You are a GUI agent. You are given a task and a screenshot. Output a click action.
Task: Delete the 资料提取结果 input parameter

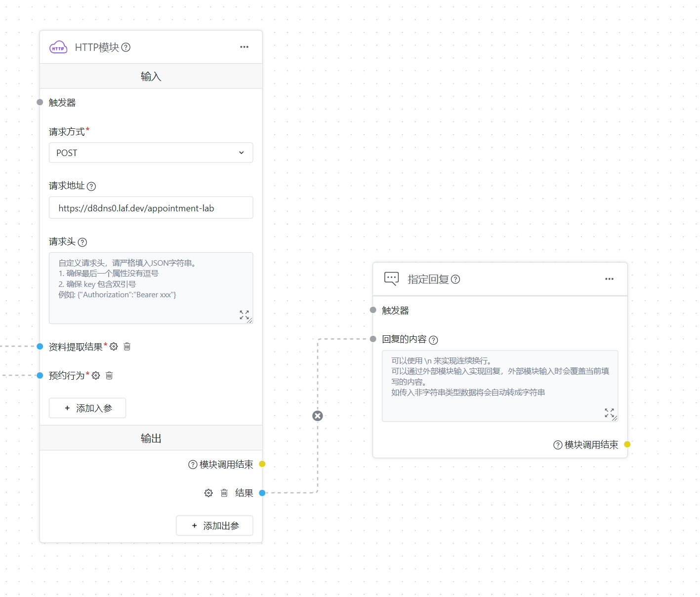click(127, 347)
